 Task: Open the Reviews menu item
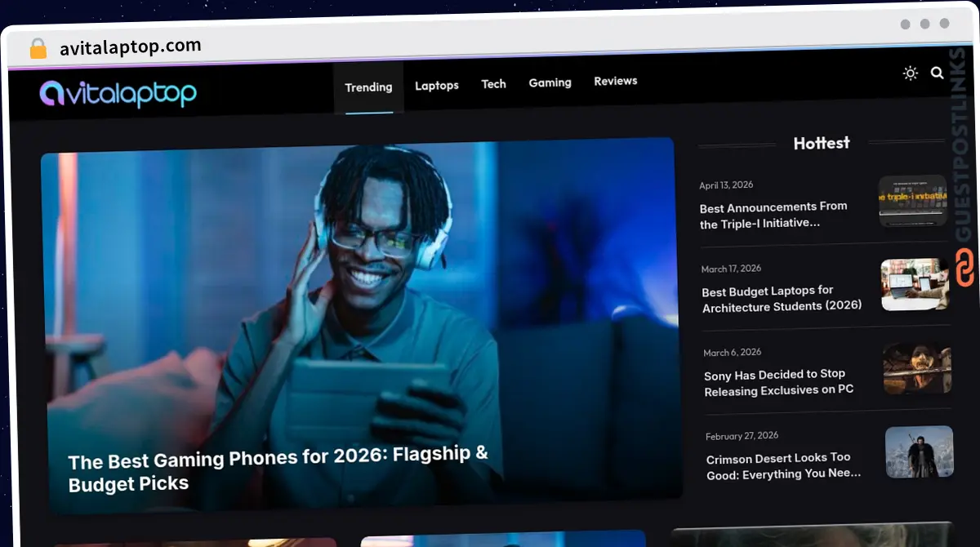(616, 81)
